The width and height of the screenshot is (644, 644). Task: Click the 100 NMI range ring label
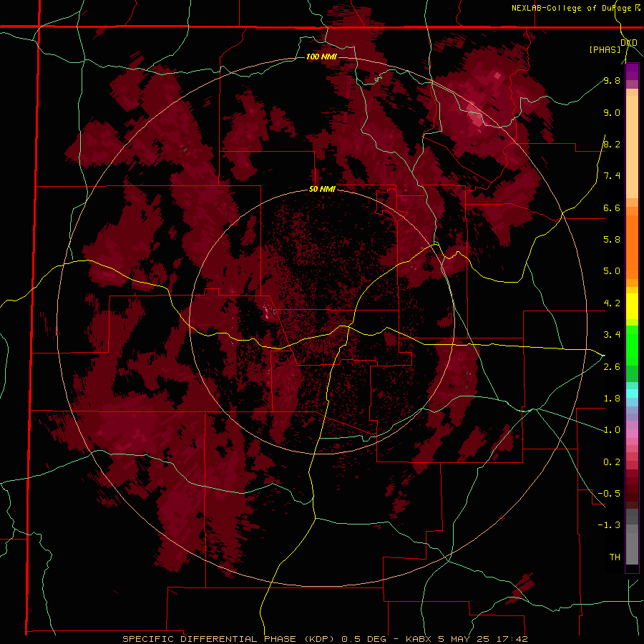tap(321, 57)
